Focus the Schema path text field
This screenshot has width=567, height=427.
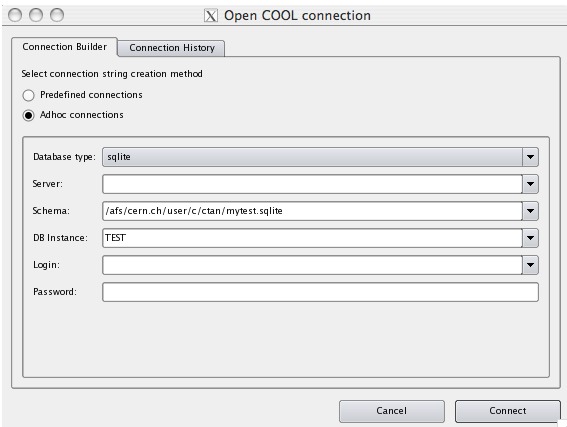pyautogui.click(x=312, y=211)
